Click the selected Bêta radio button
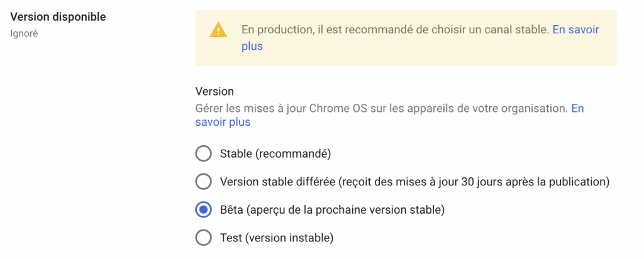644x259 pixels. coord(203,210)
